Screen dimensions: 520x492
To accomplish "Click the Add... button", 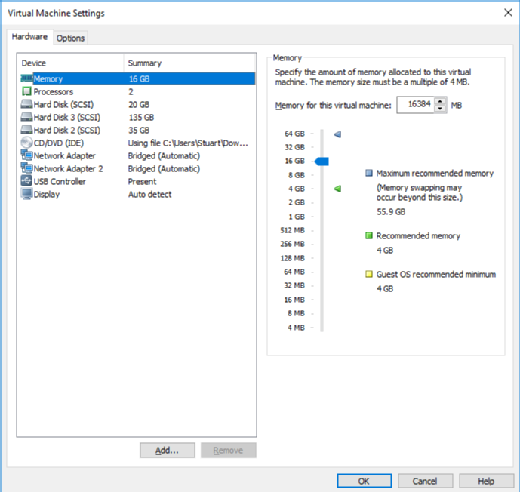I will [x=167, y=450].
